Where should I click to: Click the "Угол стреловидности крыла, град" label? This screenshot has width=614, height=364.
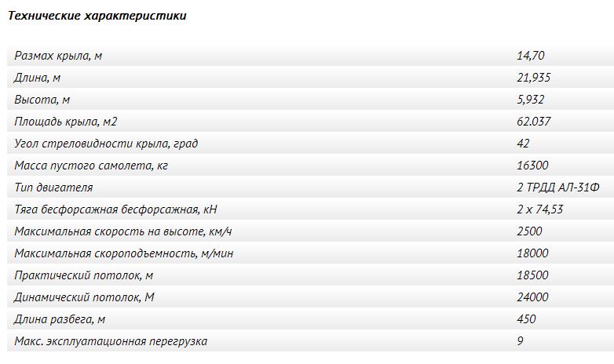tap(106, 144)
